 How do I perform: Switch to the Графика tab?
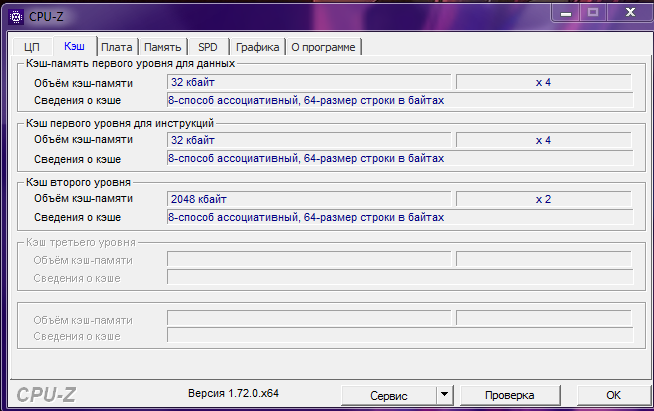coord(257,47)
